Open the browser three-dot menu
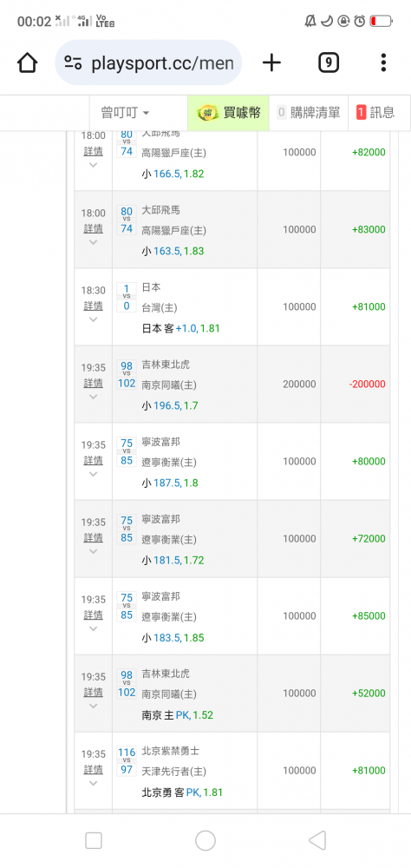411x868 pixels. (x=382, y=62)
